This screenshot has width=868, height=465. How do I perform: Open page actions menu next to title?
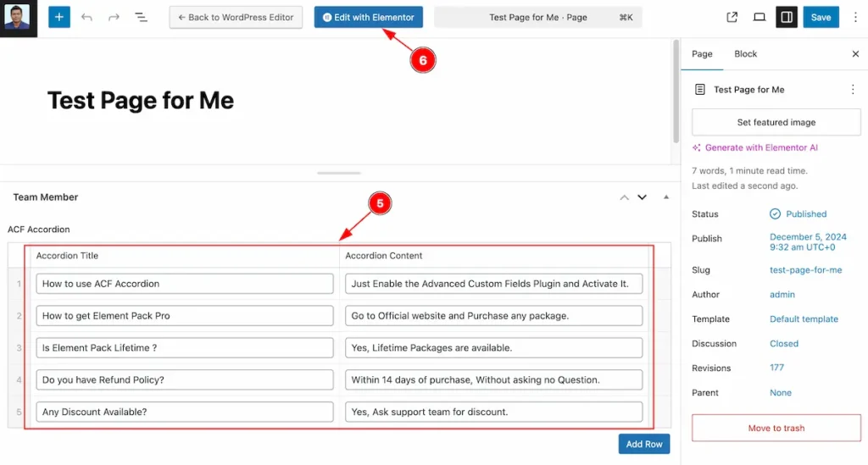[x=853, y=89]
